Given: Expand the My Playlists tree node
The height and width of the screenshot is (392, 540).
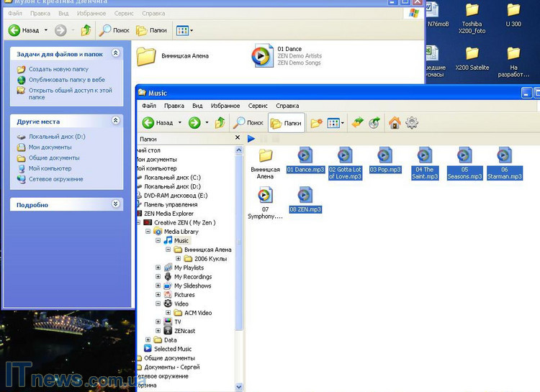Looking at the screenshot, I should 158,268.
